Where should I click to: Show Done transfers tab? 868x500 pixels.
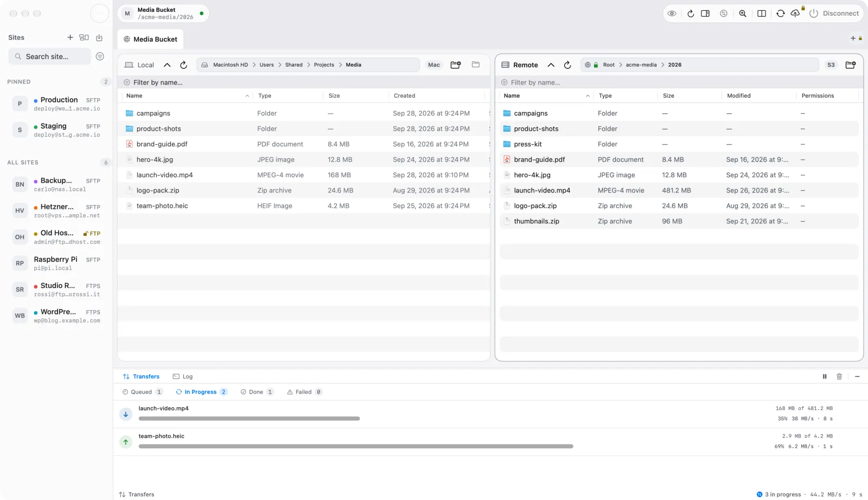pyautogui.click(x=257, y=392)
